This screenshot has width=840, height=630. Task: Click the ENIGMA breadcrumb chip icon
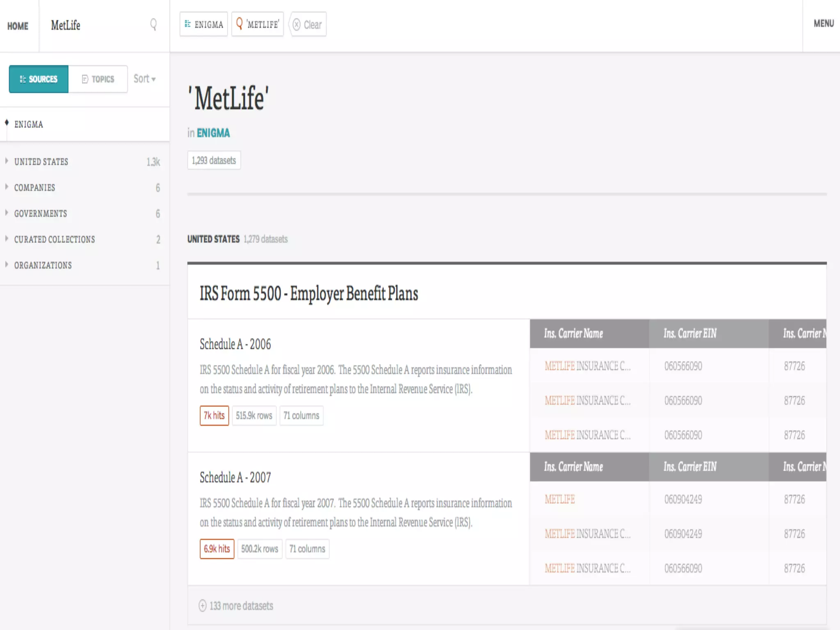[187, 24]
